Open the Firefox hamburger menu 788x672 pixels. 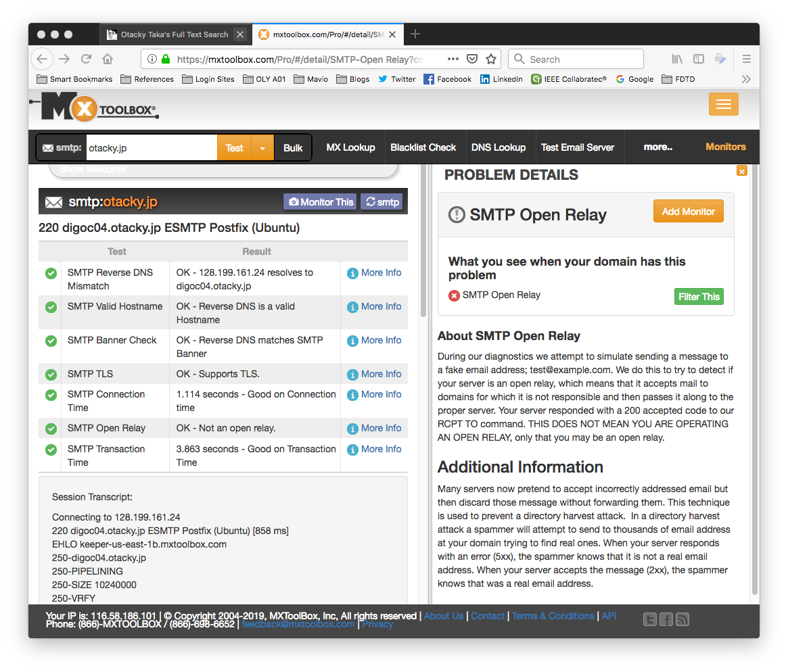(x=747, y=59)
